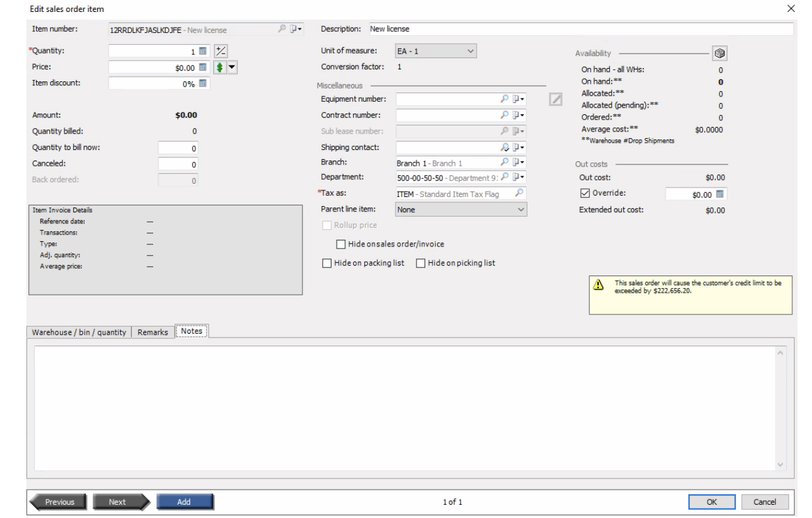
Task: Click the Cancel button
Action: [x=765, y=501]
